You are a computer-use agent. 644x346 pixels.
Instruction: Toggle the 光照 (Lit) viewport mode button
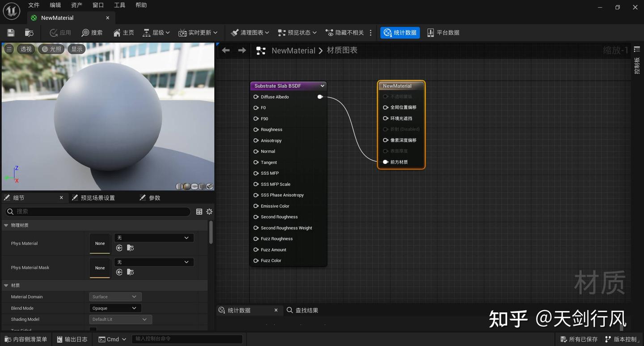(51, 49)
